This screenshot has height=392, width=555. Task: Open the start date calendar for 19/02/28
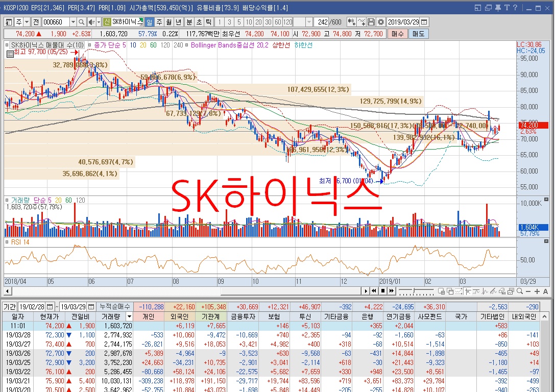(50, 307)
